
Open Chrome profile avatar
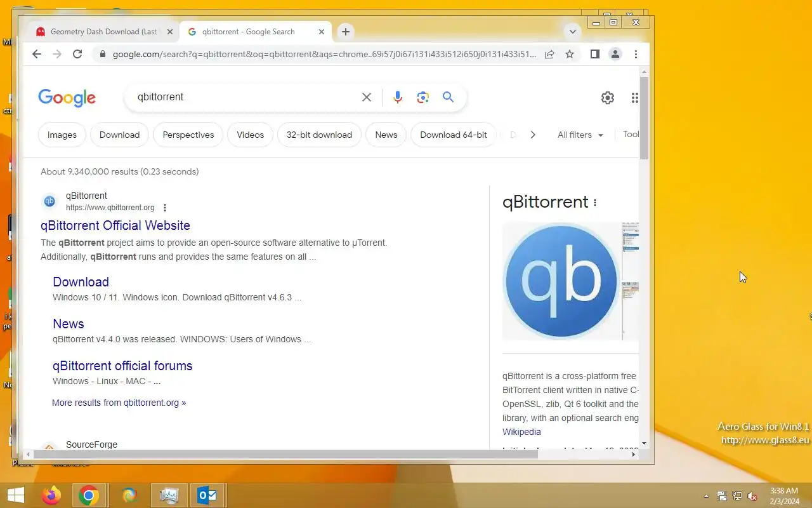(615, 54)
